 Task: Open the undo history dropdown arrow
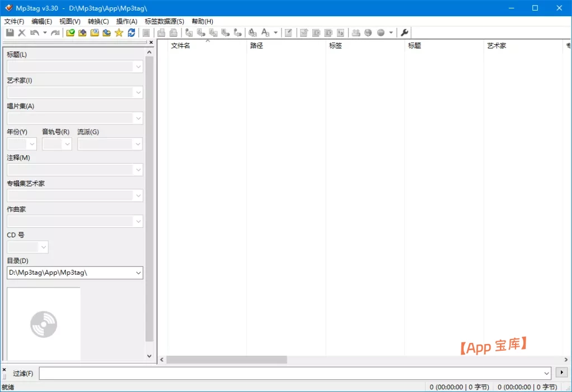click(x=45, y=33)
